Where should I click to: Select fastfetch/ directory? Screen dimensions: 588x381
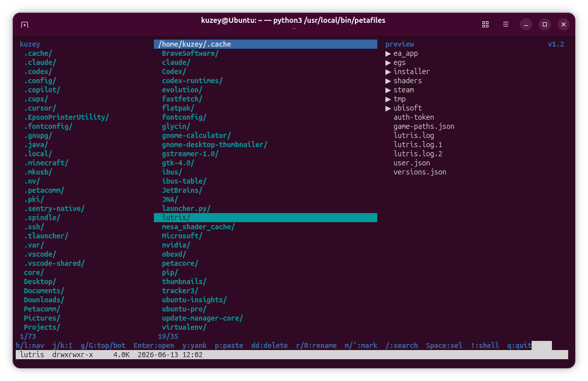[x=182, y=99]
